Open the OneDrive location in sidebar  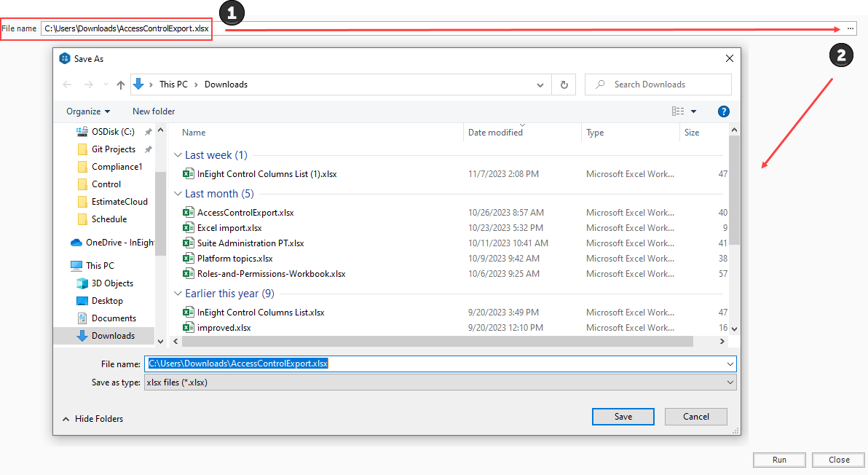point(119,243)
